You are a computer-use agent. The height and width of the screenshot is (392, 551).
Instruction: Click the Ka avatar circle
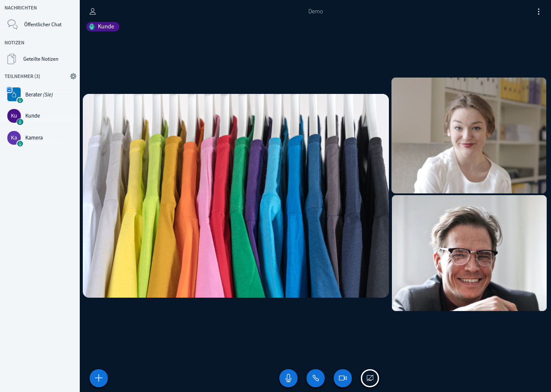click(14, 138)
